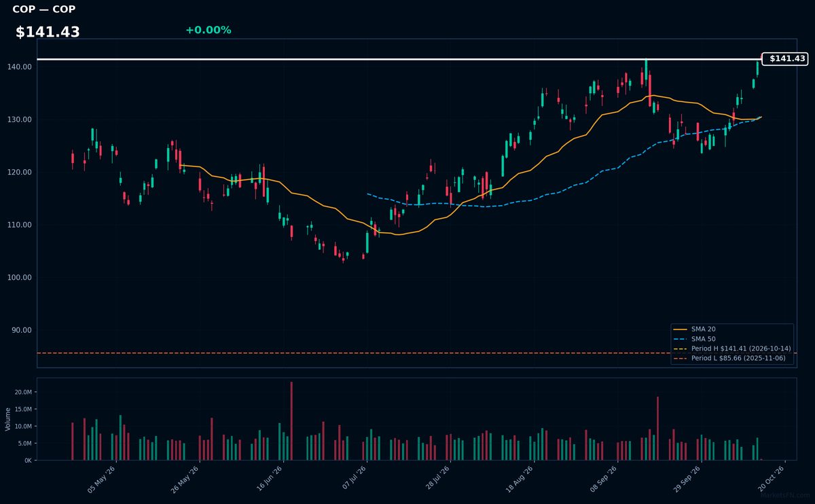Click the rotated "Volume" axis title
The height and width of the screenshot is (504, 815).
point(8,419)
